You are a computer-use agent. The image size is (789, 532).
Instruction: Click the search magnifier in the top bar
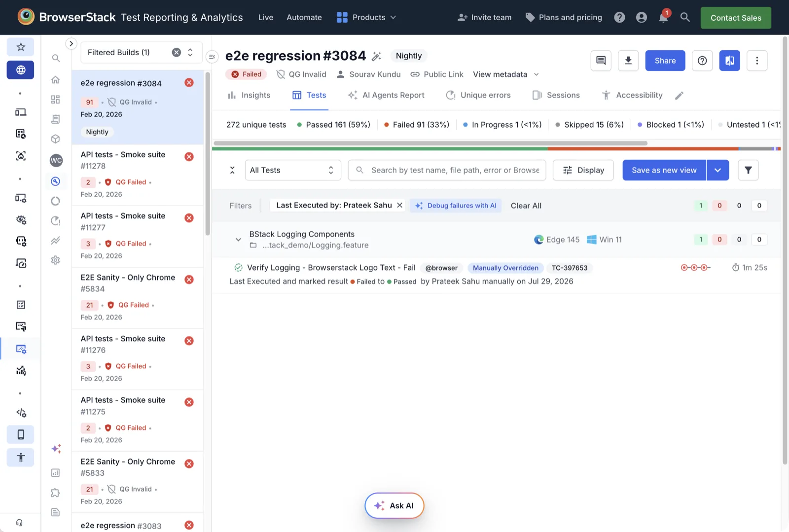tap(685, 17)
